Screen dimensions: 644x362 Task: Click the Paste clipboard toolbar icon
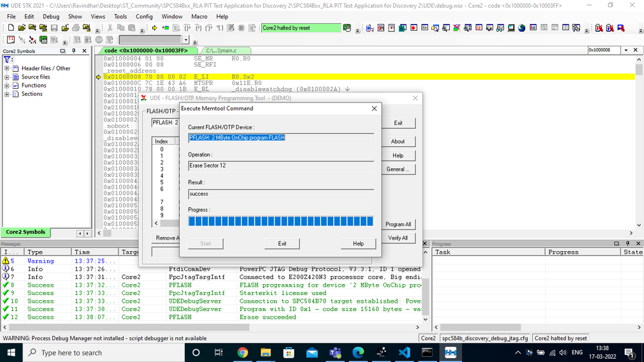(132, 28)
